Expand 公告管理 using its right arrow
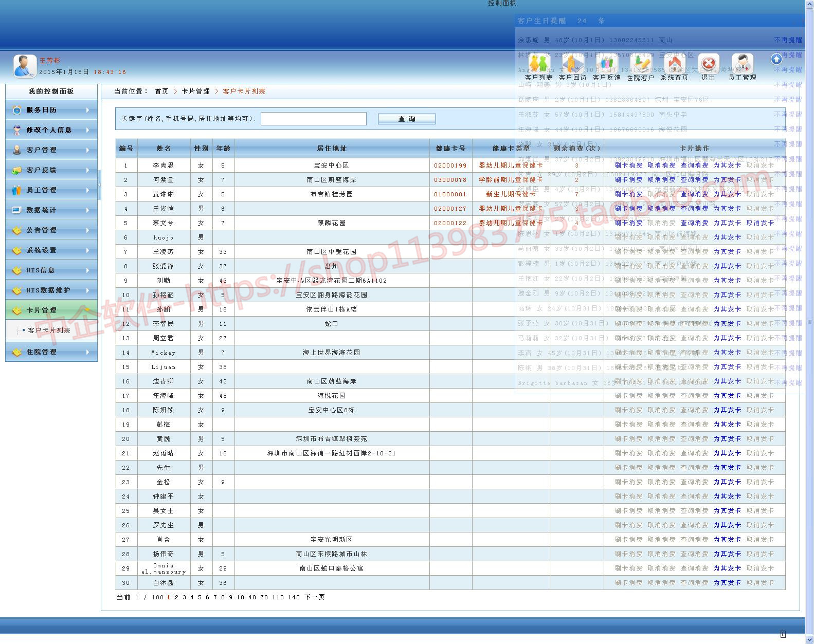 88,230
